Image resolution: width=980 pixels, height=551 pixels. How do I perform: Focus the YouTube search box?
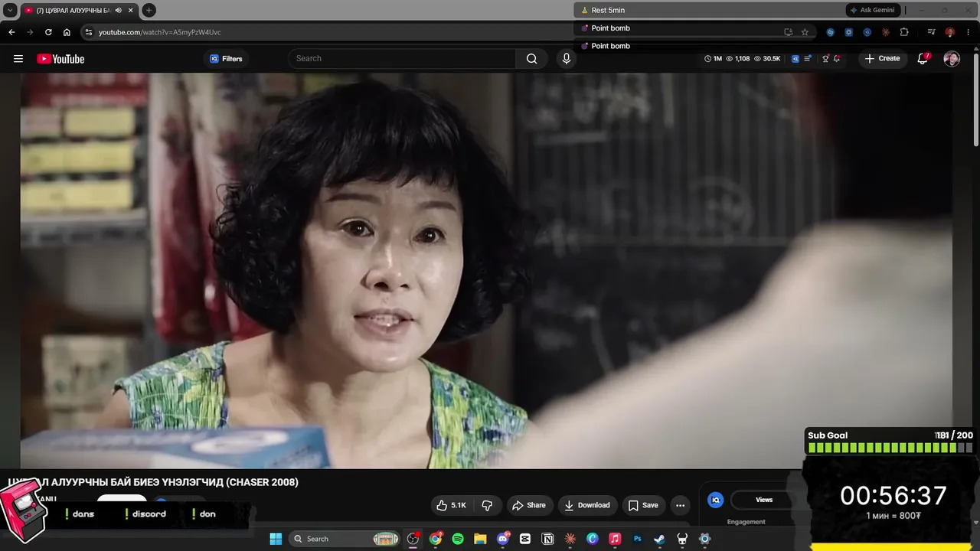(402, 59)
